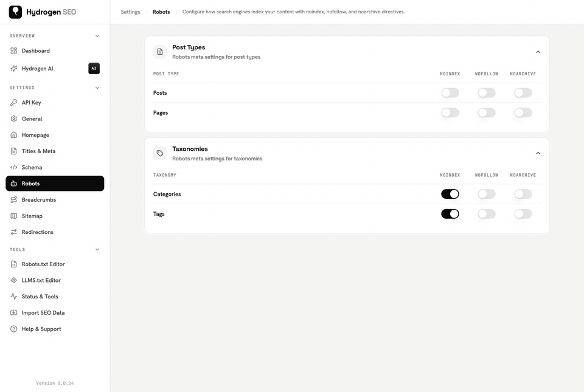The image size is (584, 392).
Task: Click the Redirections arrows icon
Action: click(x=14, y=232)
